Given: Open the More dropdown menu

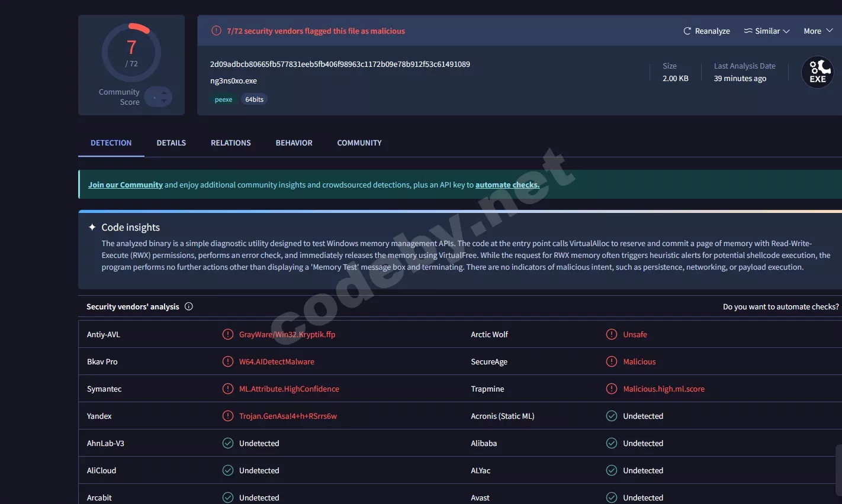Looking at the screenshot, I should point(818,31).
